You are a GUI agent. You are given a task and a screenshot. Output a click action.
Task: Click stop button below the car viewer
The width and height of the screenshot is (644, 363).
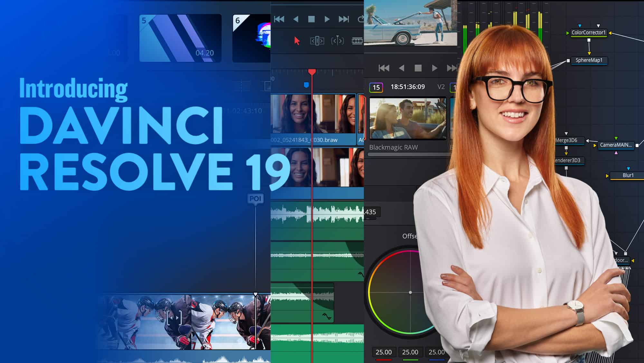418,68
